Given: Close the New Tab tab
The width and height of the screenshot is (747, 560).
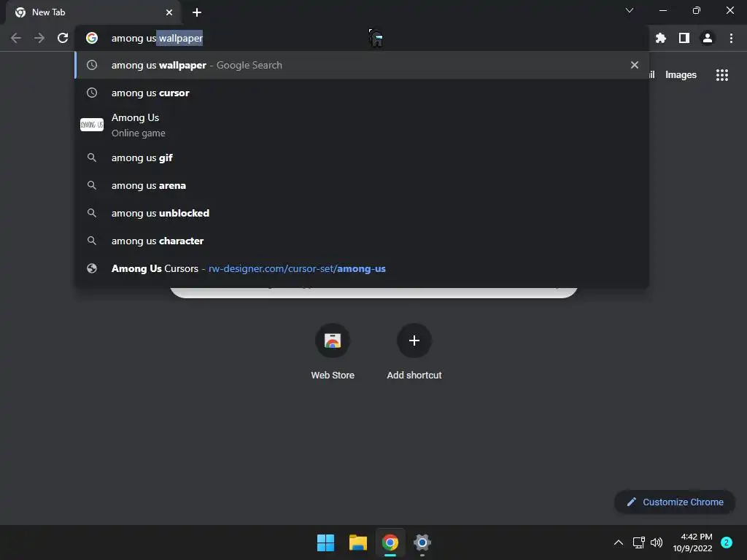Looking at the screenshot, I should 169,12.
